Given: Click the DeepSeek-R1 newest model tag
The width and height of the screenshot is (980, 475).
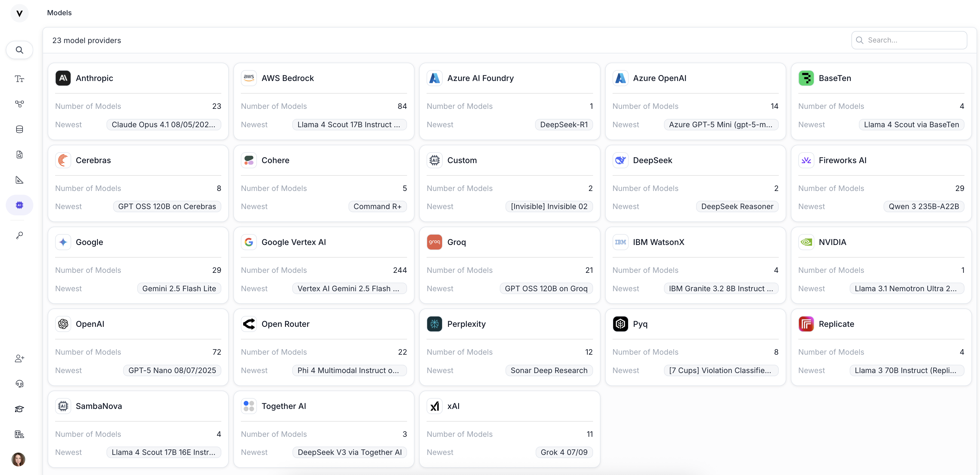Looking at the screenshot, I should pyautogui.click(x=563, y=124).
